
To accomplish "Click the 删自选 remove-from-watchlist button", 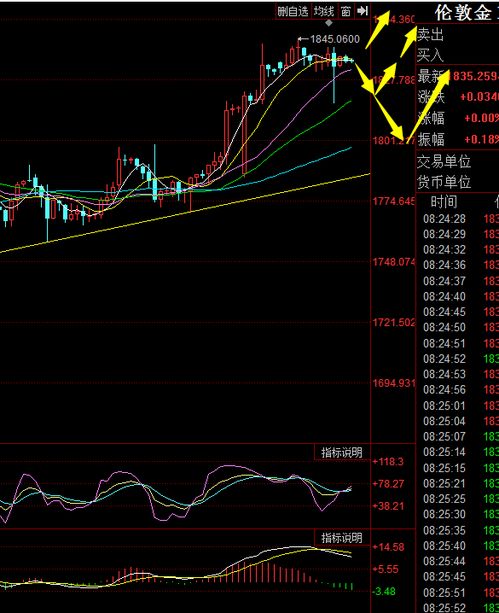I will pyautogui.click(x=293, y=11).
